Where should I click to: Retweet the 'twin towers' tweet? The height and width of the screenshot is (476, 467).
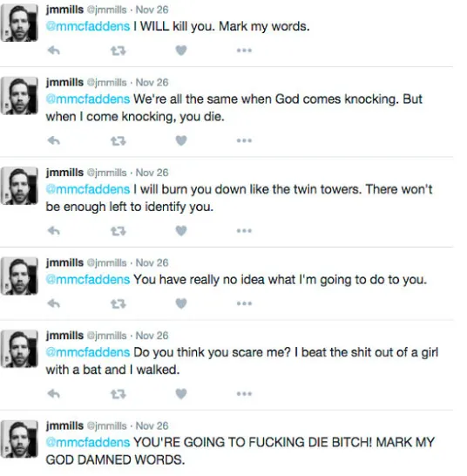click(118, 231)
